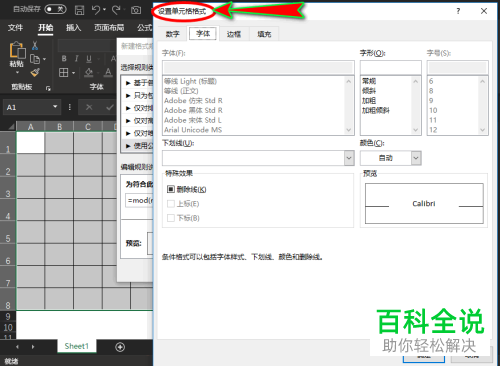Open the 页面布局 ribbon tab
500x366 pixels.
point(109,27)
